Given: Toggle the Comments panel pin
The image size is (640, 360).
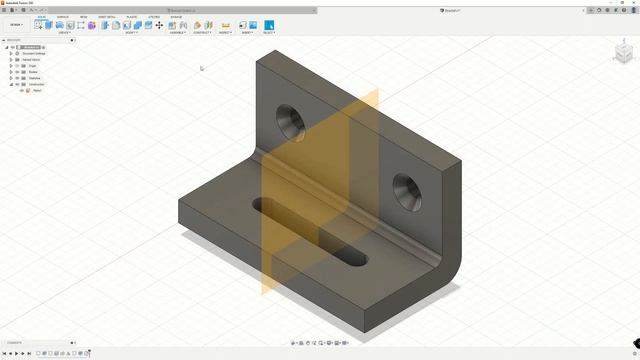Looking at the screenshot, I should [x=72, y=342].
